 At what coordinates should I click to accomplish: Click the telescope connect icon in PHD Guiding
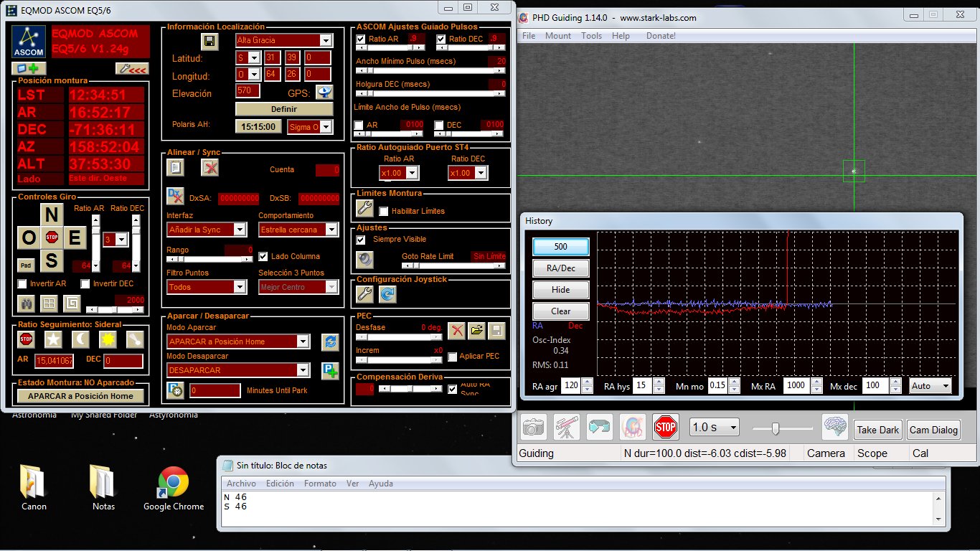(x=567, y=427)
